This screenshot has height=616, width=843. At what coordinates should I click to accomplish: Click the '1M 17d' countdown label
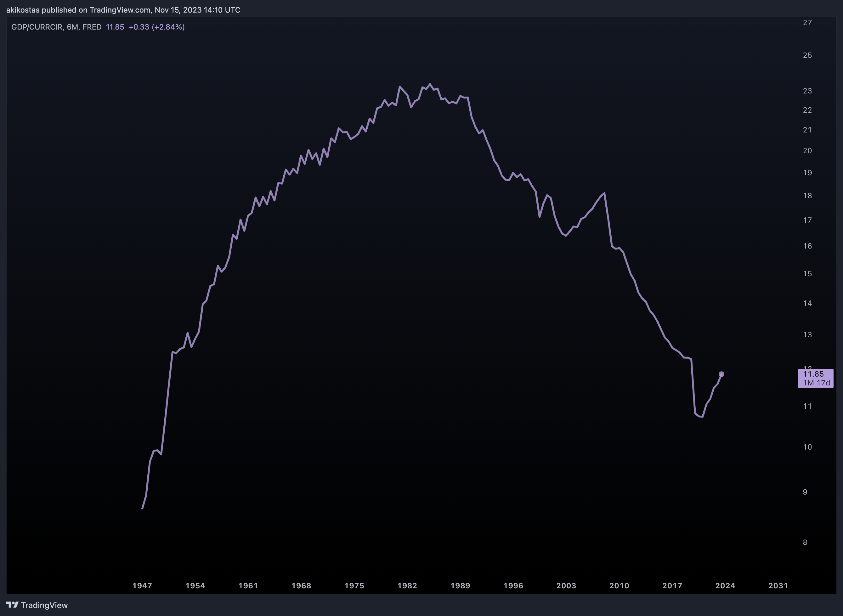click(x=817, y=383)
